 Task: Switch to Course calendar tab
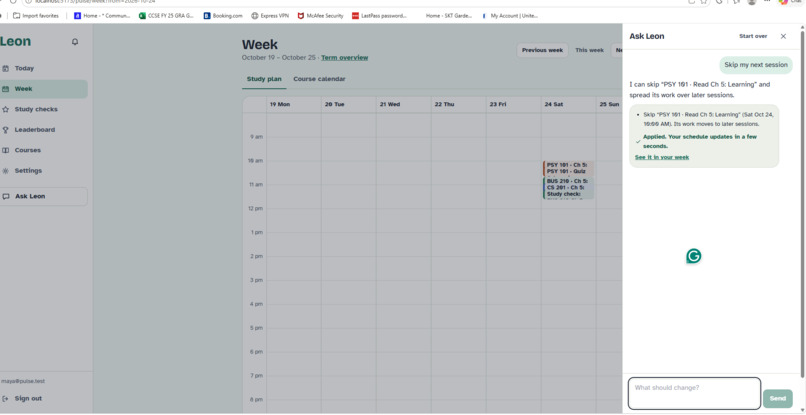[x=319, y=79]
